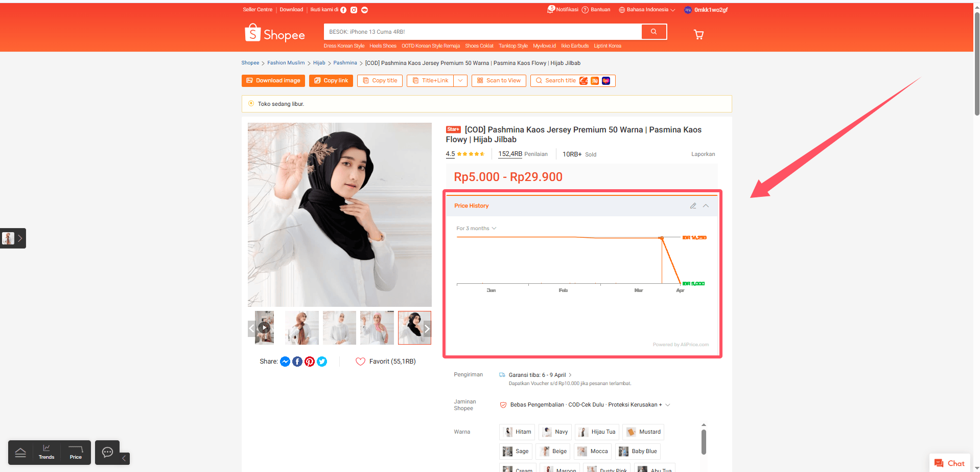The height and width of the screenshot is (472, 980).
Task: Select the Hitam color option
Action: pyautogui.click(x=517, y=432)
